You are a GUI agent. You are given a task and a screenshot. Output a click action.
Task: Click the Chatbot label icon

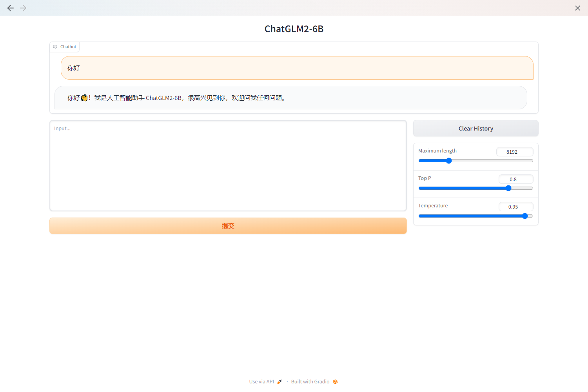click(x=55, y=47)
